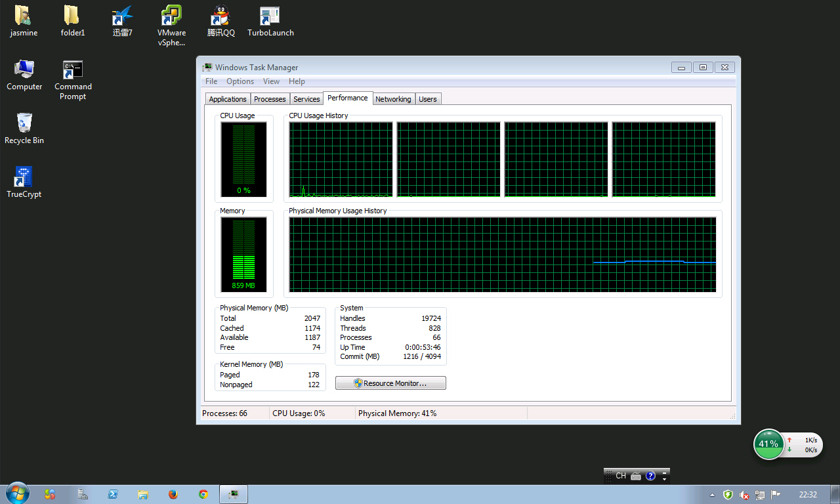Screen dimensions: 840x504
Task: Minimize the language bar
Action: click(664, 472)
